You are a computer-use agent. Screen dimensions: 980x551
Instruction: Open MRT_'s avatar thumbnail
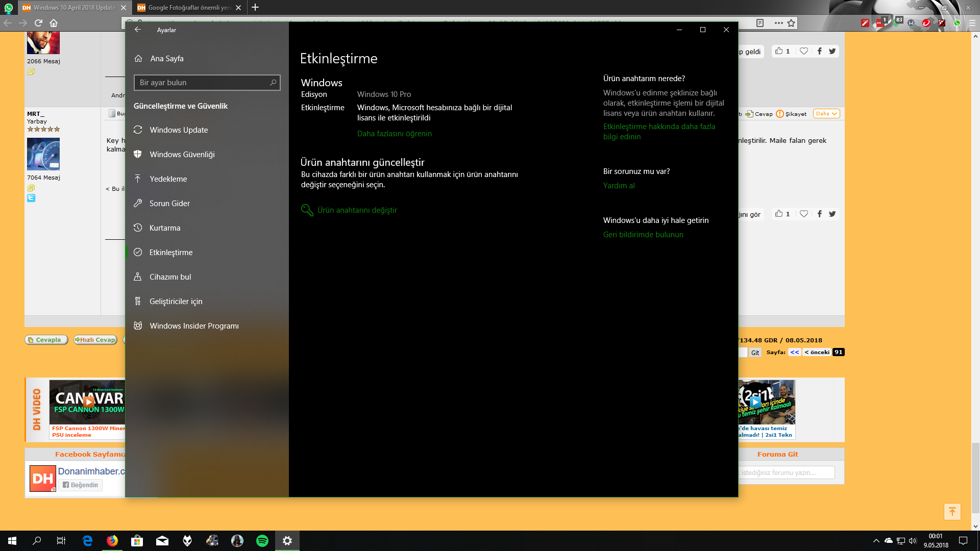43,154
